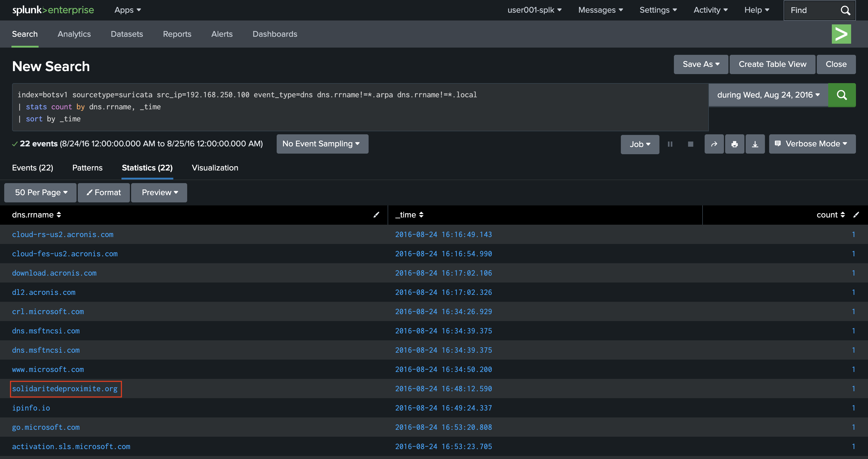868x459 pixels.
Task: Click the Export download icon
Action: (755, 144)
